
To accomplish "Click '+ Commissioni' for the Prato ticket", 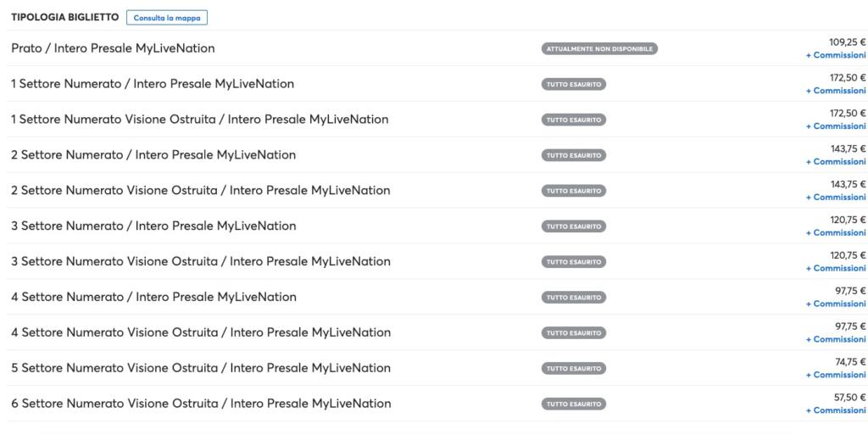I will tap(836, 55).
